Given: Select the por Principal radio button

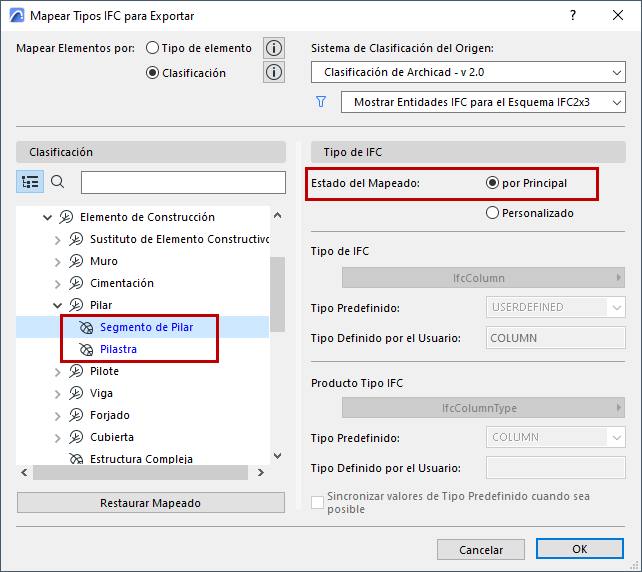Looking at the screenshot, I should pos(492,183).
